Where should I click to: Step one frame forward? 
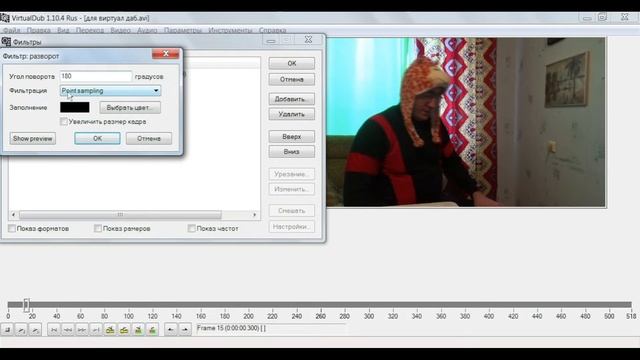pyautogui.click(x=82, y=329)
